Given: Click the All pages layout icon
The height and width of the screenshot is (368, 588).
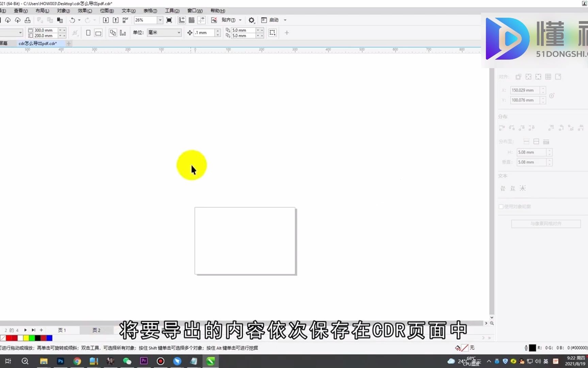Looking at the screenshot, I should [x=113, y=33].
